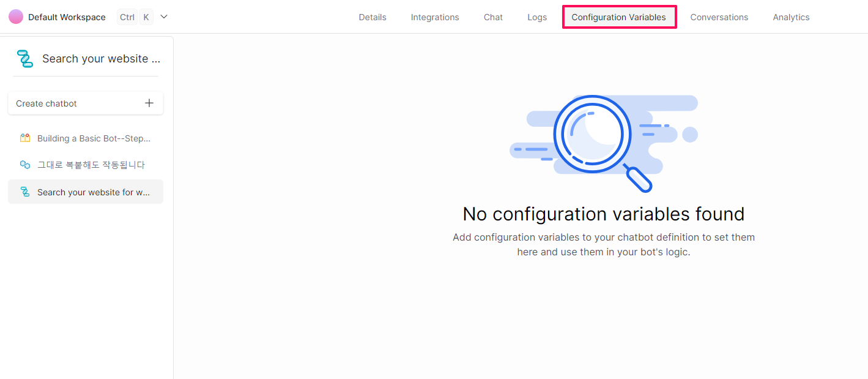Switch to the Logs tab
This screenshot has height=379, width=868.
pos(537,17)
